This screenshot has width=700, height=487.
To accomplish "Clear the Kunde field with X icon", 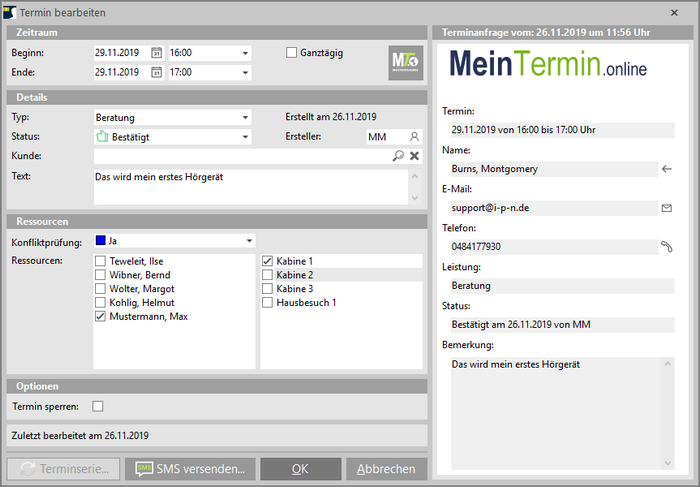I will tap(414, 156).
